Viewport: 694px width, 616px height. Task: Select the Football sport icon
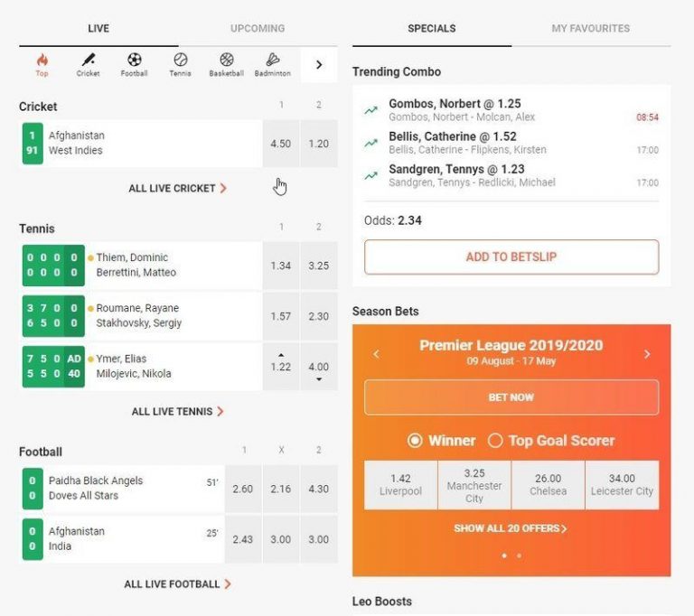click(x=135, y=61)
